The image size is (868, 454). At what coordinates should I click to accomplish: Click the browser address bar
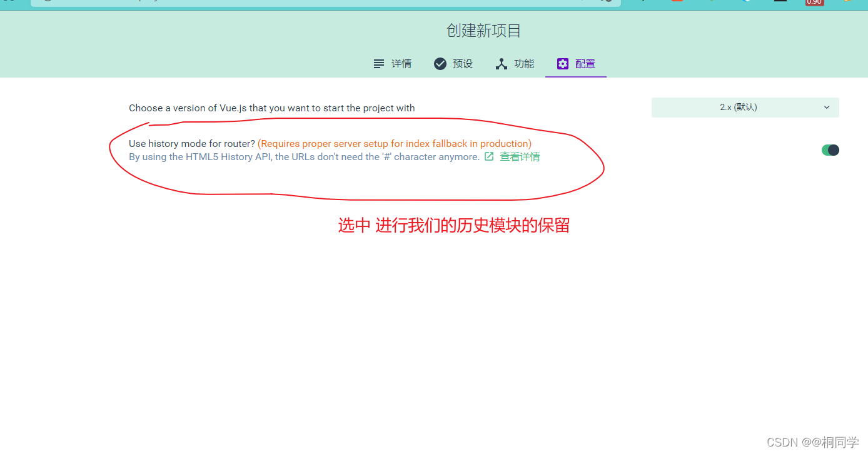click(325, 3)
